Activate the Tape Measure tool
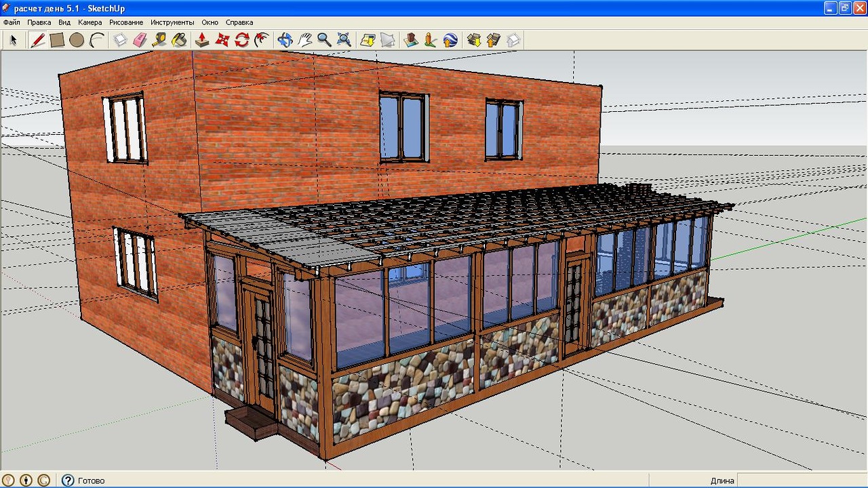868x488 pixels. [159, 40]
